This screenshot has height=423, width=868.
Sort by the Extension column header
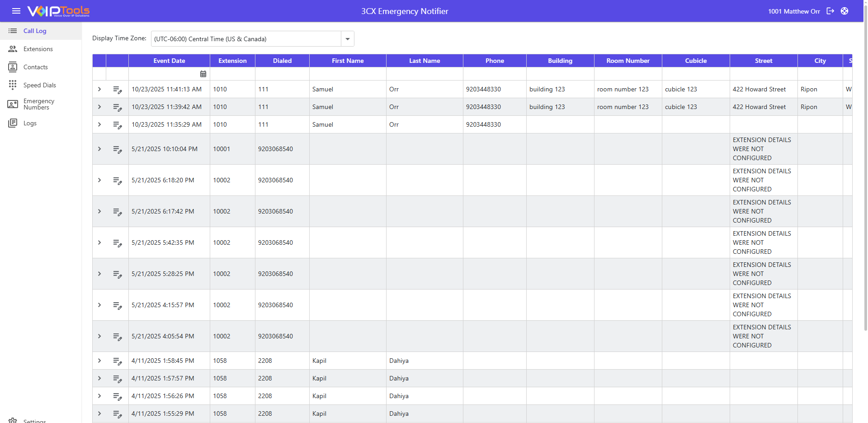[x=232, y=61]
